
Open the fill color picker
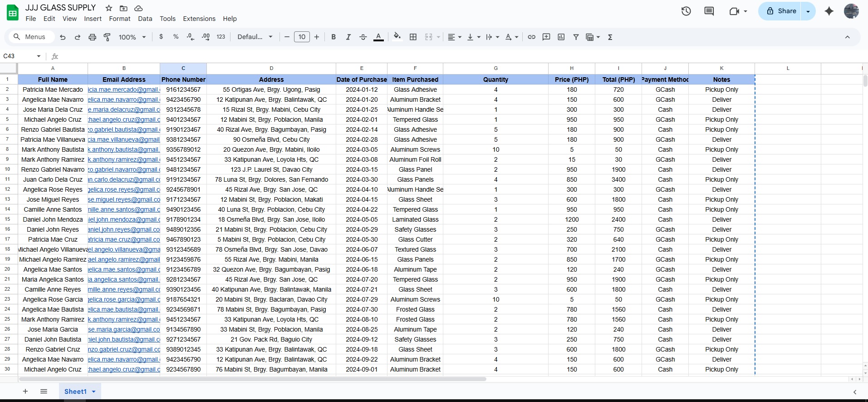[x=397, y=37]
